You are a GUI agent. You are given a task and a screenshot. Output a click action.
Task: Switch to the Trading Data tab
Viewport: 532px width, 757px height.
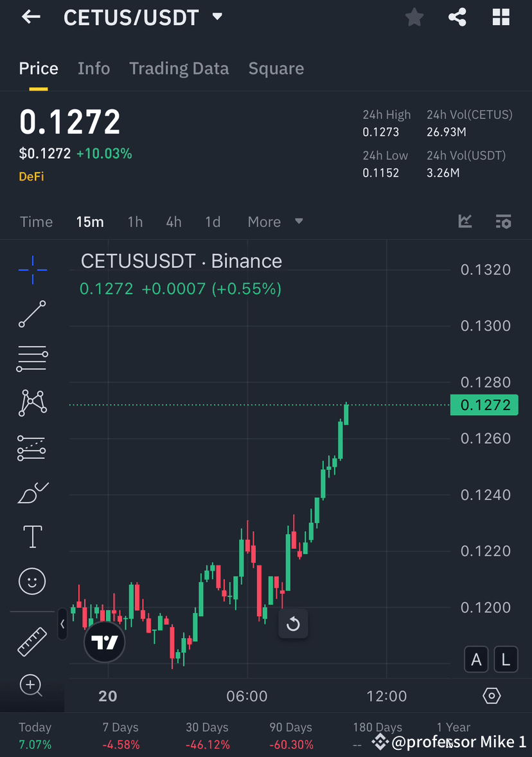[179, 68]
